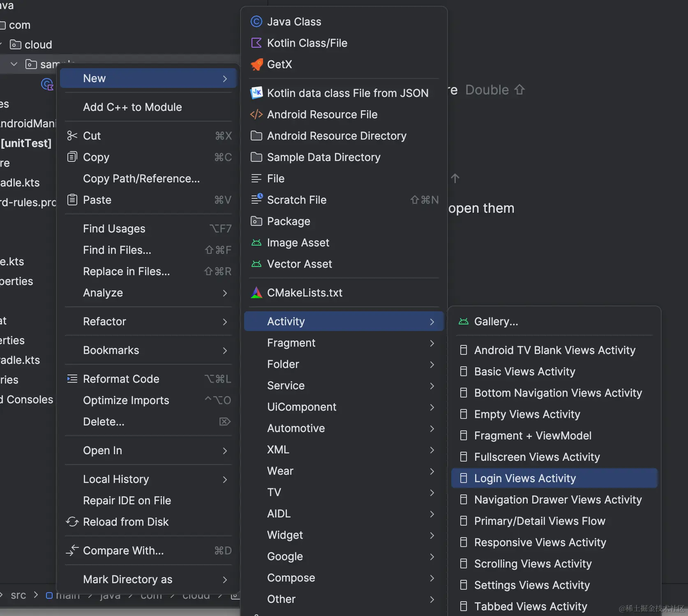The width and height of the screenshot is (688, 616).
Task: Open the Mark Directory as submenu
Action: point(148,579)
